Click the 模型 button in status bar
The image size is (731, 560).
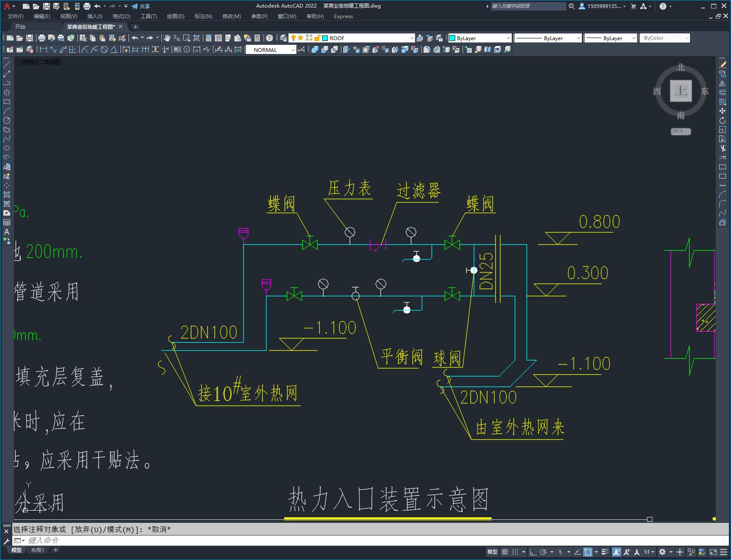[x=492, y=552]
